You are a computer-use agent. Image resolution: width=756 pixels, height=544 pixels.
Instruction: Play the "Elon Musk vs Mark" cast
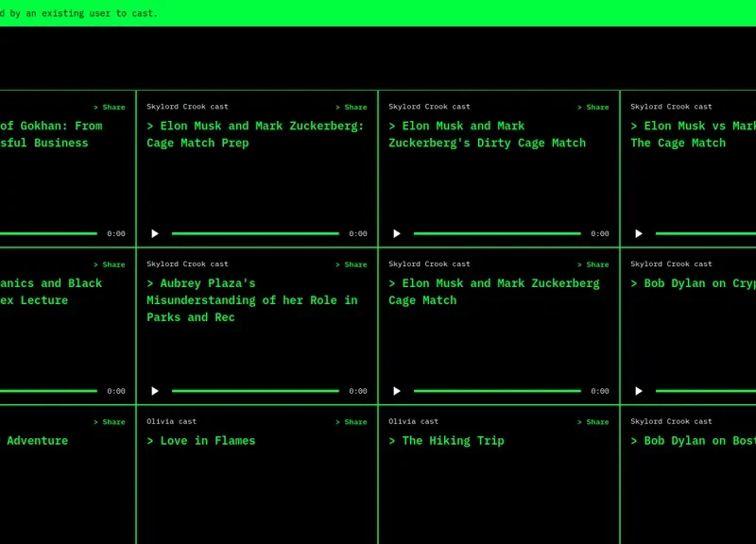point(639,233)
